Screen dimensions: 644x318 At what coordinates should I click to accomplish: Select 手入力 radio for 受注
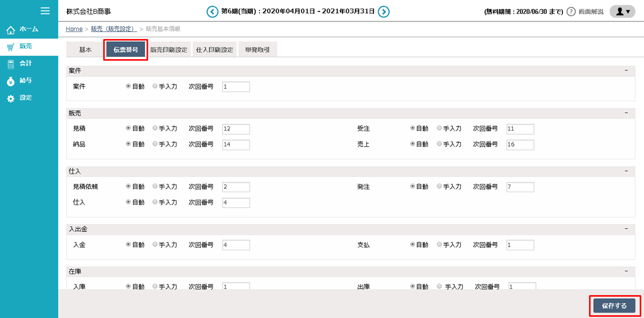tap(439, 128)
